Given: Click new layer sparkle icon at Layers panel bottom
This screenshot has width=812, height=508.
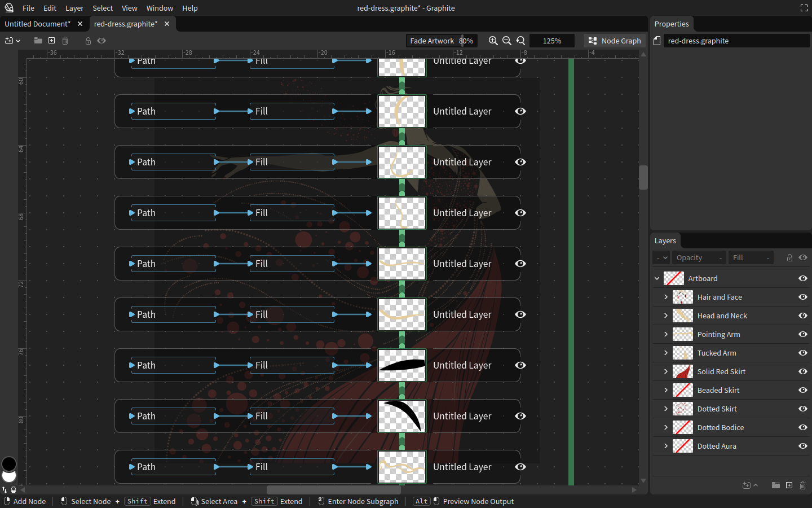Looking at the screenshot, I should [747, 485].
